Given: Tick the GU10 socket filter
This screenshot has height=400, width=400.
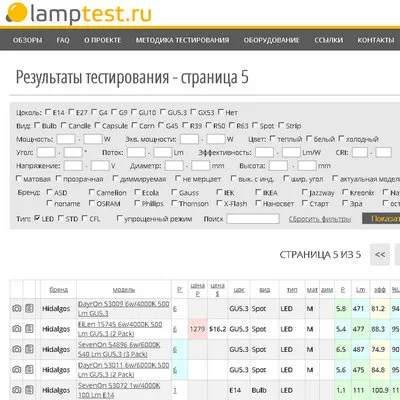Looking at the screenshot, I should pos(134,112).
